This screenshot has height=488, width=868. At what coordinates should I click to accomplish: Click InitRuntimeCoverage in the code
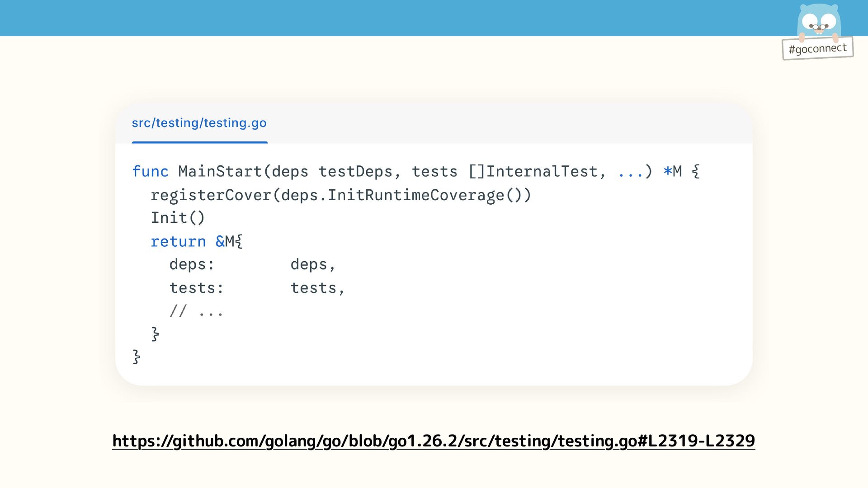(x=416, y=195)
